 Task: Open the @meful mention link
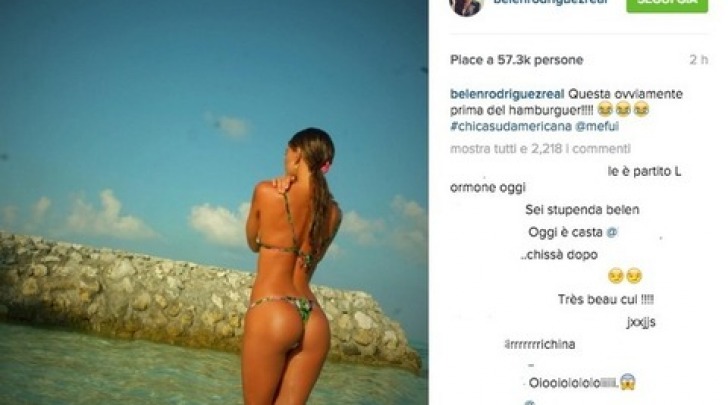[597, 126]
